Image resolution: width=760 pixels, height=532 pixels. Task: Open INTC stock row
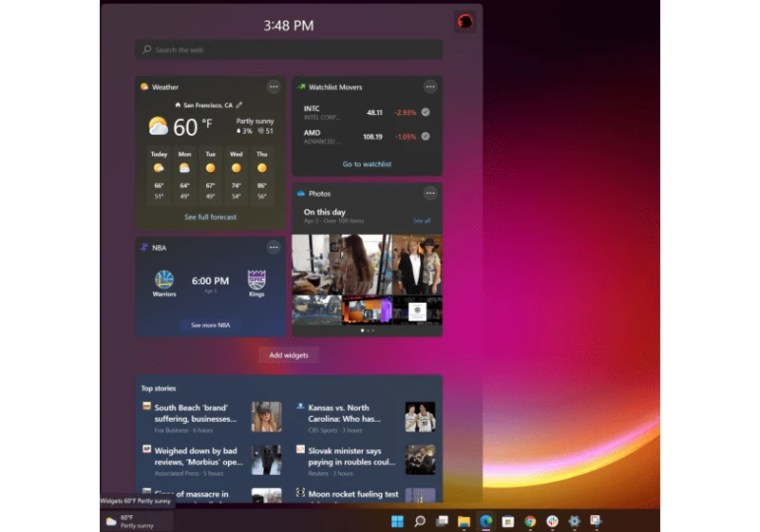point(367,112)
